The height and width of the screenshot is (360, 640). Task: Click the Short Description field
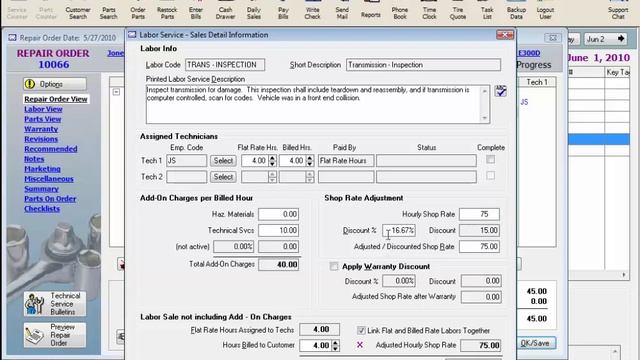point(423,64)
